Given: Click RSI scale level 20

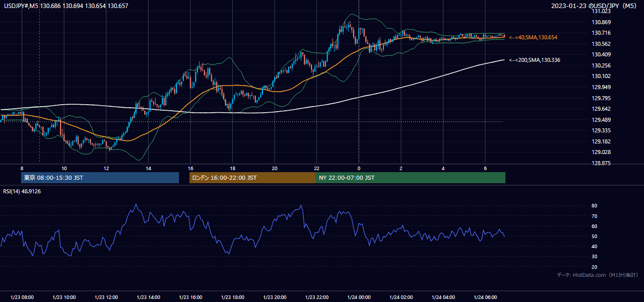Looking at the screenshot, I should (x=595, y=267).
